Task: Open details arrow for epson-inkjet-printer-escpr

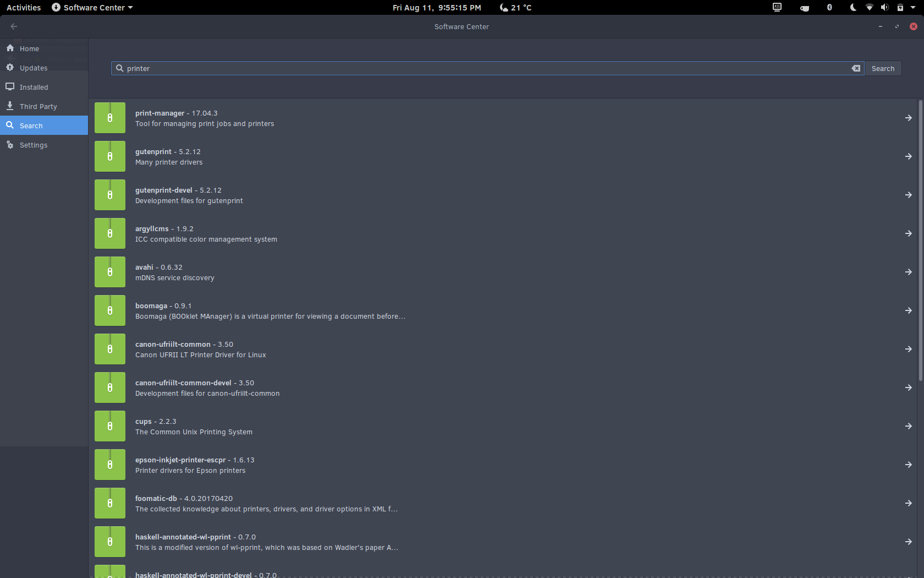Action: coord(908,465)
